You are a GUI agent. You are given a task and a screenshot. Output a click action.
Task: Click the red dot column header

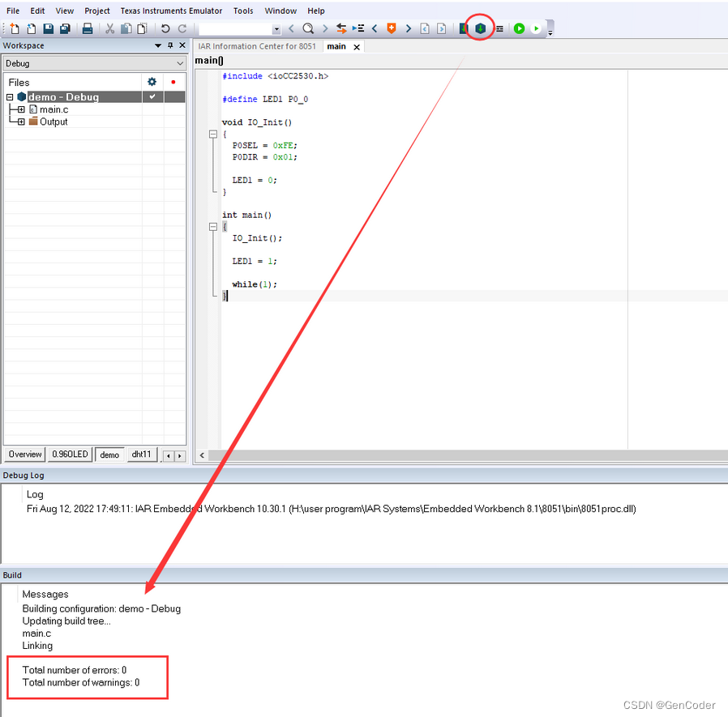click(x=173, y=82)
